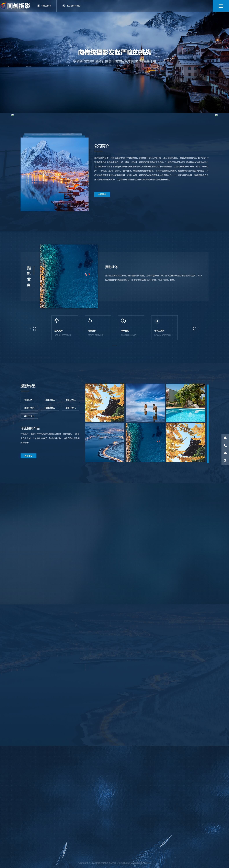Click the QQ icon beside 88888888
Screen dimensions: 229x868
pos(38,6)
